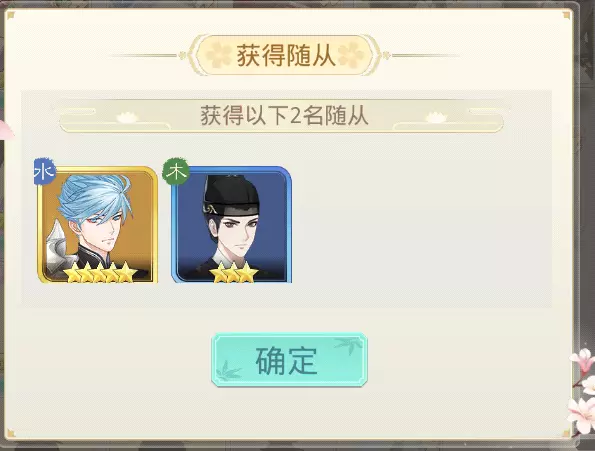Click the top-right golden corner ornament
Viewport: 595px width, 451px height.
[567, 15]
